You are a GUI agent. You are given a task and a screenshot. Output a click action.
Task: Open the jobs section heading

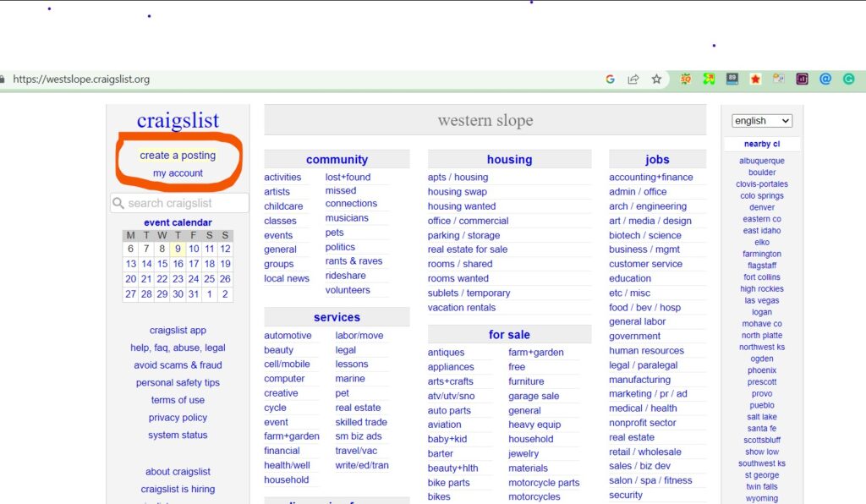click(657, 160)
